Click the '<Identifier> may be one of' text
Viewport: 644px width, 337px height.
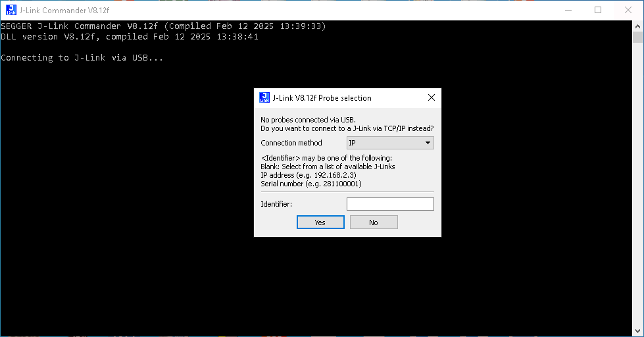click(x=326, y=158)
